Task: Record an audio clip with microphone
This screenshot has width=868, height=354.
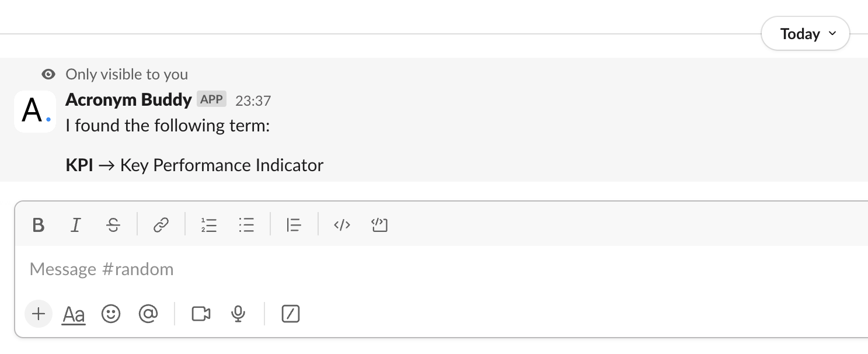Action: coord(238,314)
